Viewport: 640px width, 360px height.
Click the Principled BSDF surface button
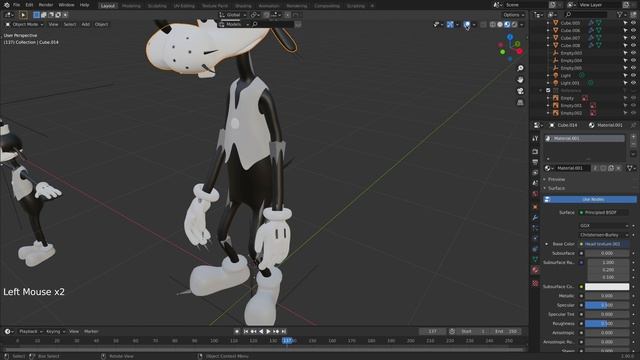click(x=603, y=212)
